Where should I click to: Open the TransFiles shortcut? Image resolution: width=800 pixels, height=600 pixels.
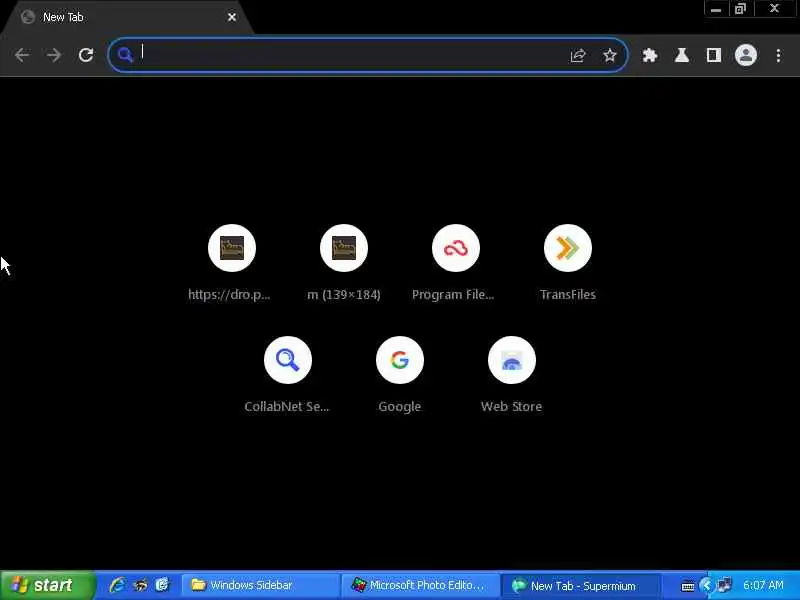tap(568, 262)
